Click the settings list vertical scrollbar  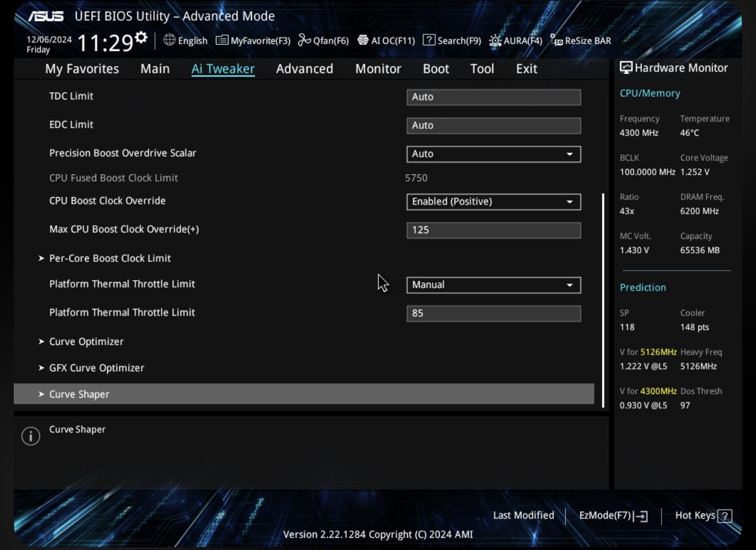[603, 300]
